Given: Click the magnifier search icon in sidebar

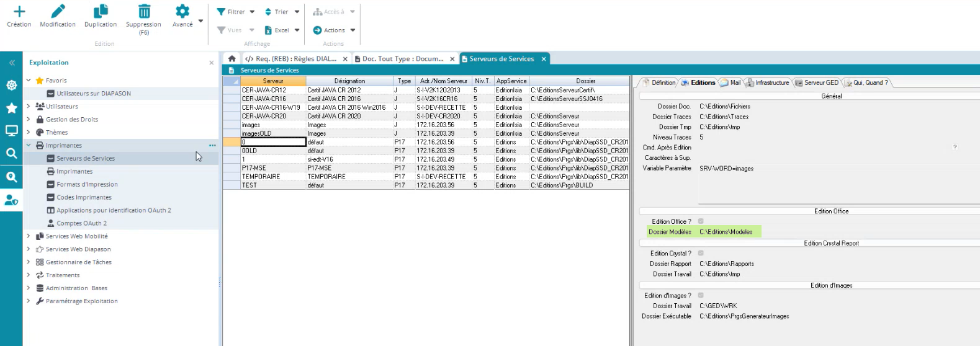Looking at the screenshot, I should click(x=11, y=153).
